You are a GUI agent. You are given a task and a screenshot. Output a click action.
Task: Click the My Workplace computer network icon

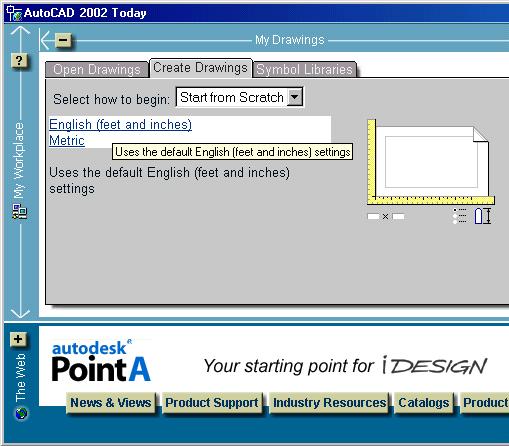tap(20, 211)
